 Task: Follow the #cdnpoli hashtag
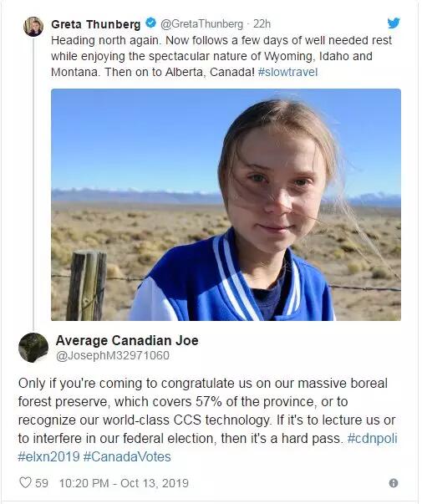click(x=373, y=438)
